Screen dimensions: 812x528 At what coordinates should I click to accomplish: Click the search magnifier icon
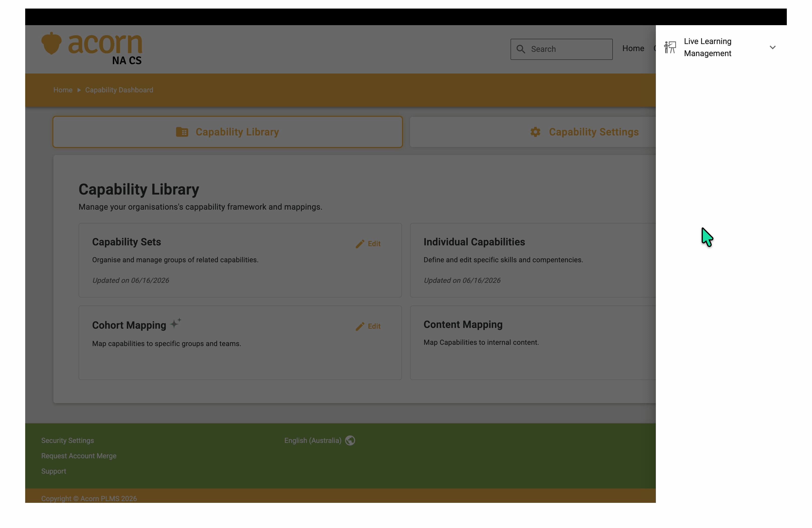(x=521, y=49)
